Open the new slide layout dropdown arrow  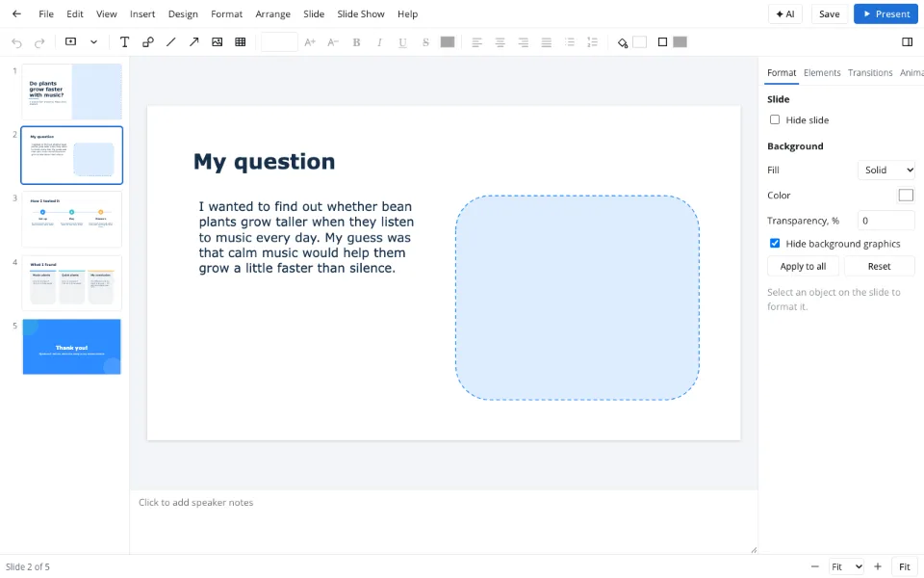pyautogui.click(x=93, y=41)
